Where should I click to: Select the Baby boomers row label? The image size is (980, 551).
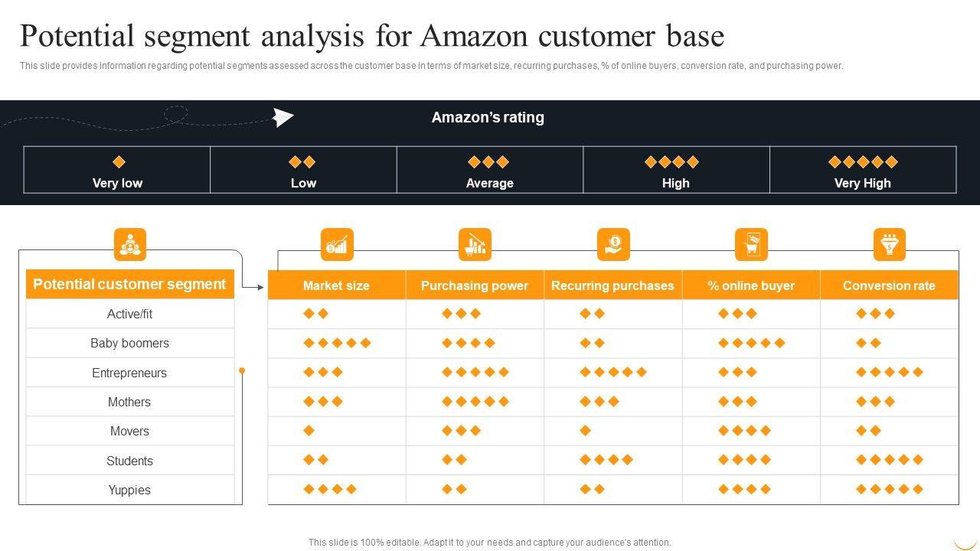(x=129, y=344)
